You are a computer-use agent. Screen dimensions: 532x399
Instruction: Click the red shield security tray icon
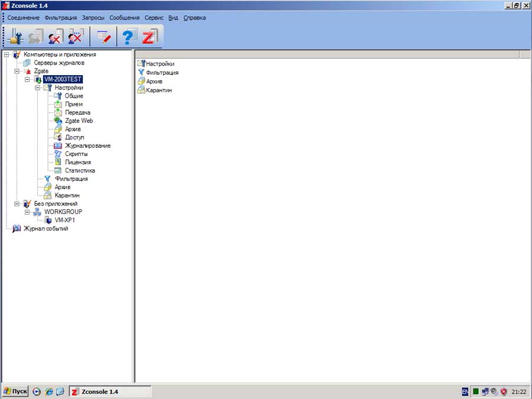coord(504,392)
